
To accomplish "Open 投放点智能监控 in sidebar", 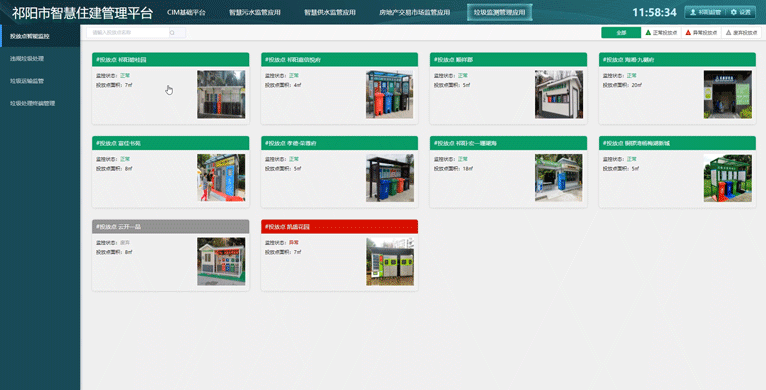I will [x=40, y=36].
